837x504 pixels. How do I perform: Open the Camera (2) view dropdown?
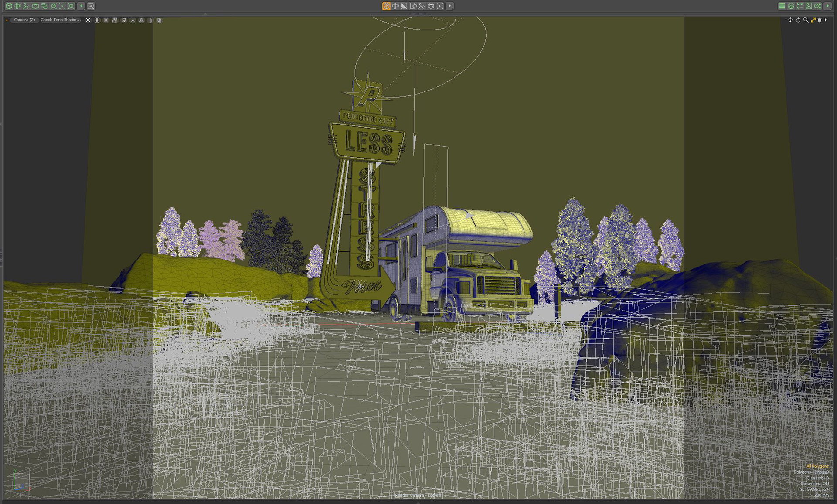[24, 20]
